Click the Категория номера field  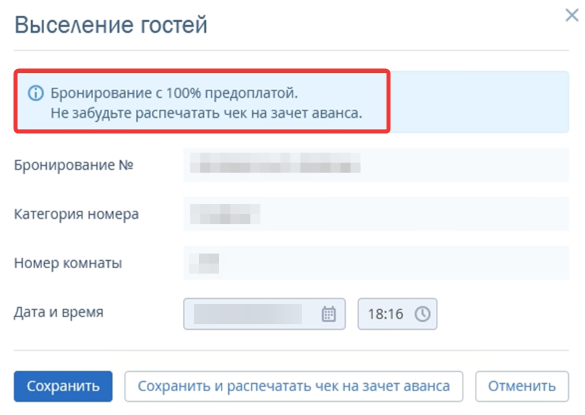tap(376, 214)
